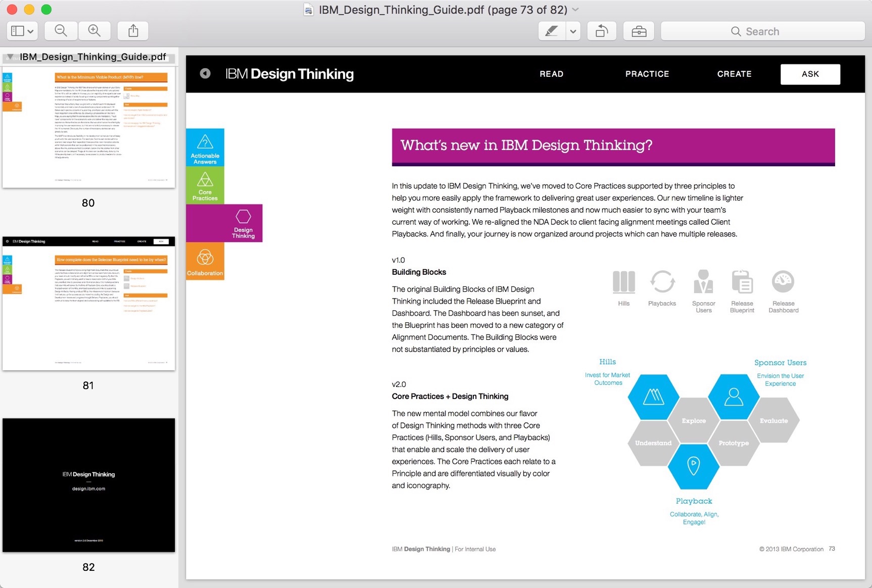Click the blue Sponsor Users hexagon icon

pos(734,397)
